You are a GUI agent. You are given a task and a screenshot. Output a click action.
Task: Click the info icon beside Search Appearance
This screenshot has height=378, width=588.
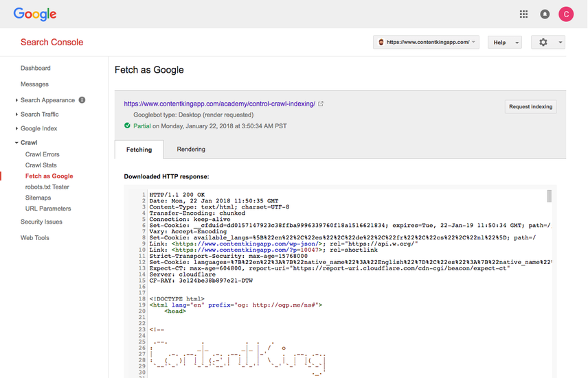click(82, 100)
